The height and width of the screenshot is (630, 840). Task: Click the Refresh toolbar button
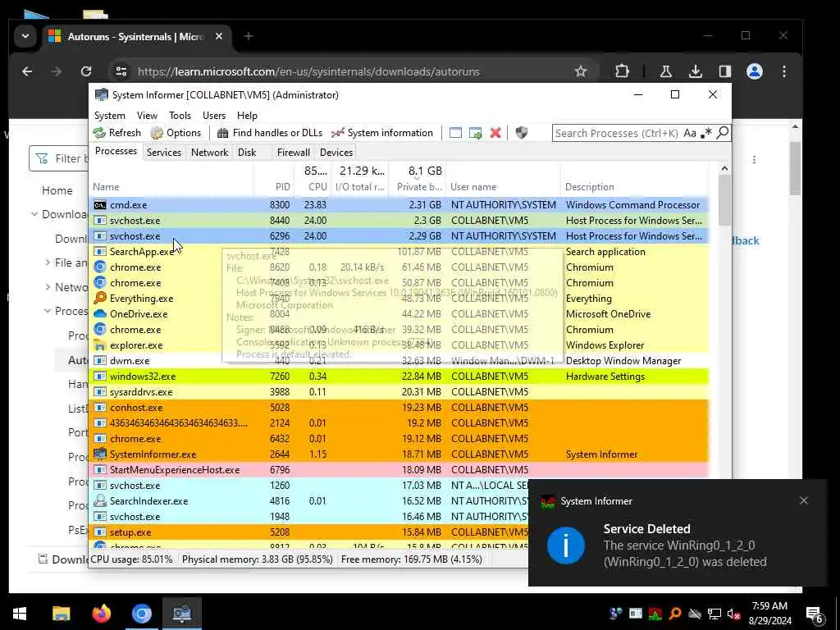click(116, 133)
